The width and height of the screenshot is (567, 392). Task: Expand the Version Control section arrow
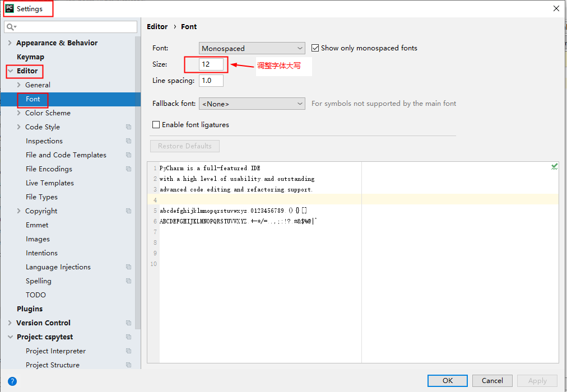pos(10,323)
